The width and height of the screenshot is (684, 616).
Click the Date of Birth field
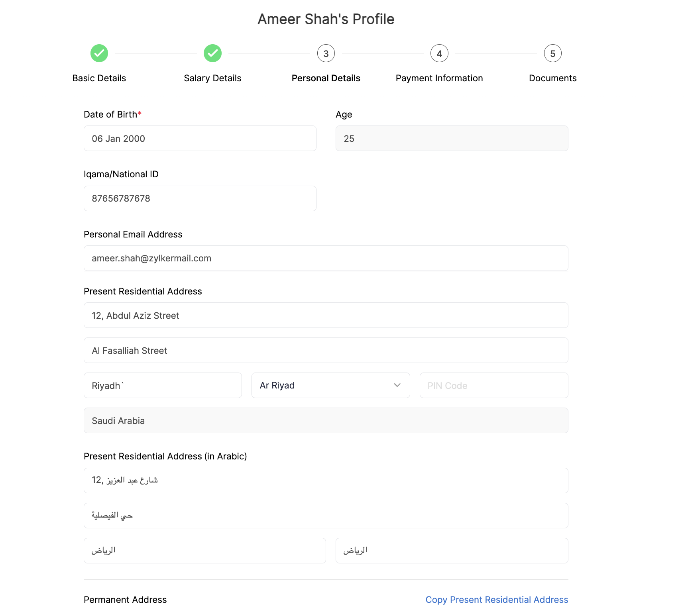coord(200,138)
